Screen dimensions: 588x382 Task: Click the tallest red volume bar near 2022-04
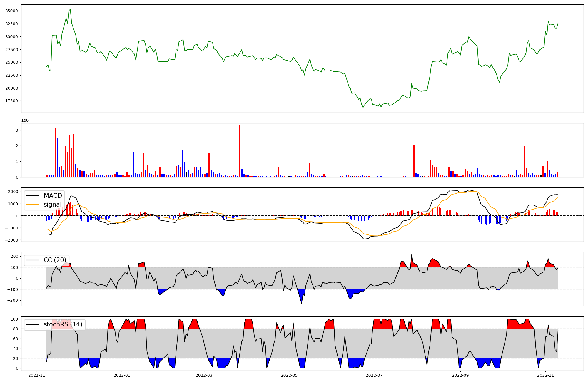pyautogui.click(x=240, y=151)
